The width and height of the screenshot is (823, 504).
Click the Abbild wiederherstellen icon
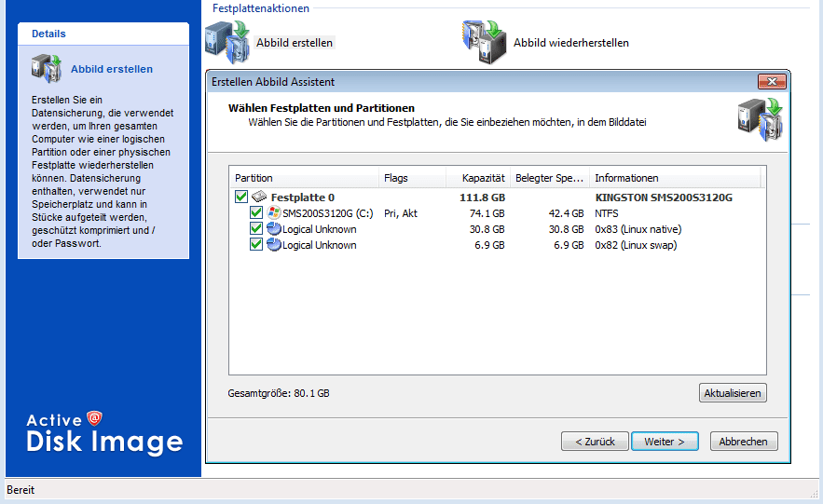485,42
